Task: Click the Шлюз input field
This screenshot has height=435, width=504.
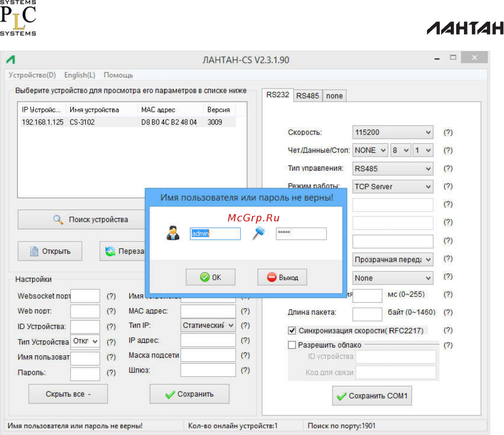Action: point(208,370)
